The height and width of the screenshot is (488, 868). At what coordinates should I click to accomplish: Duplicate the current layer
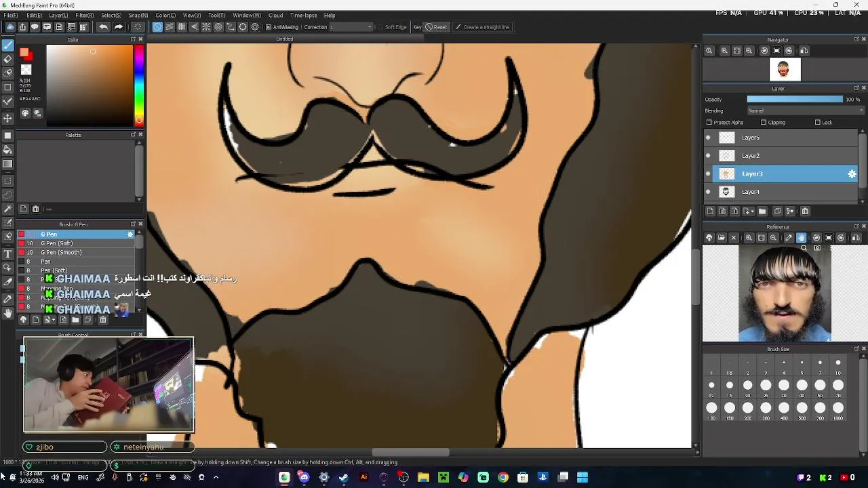tap(778, 211)
